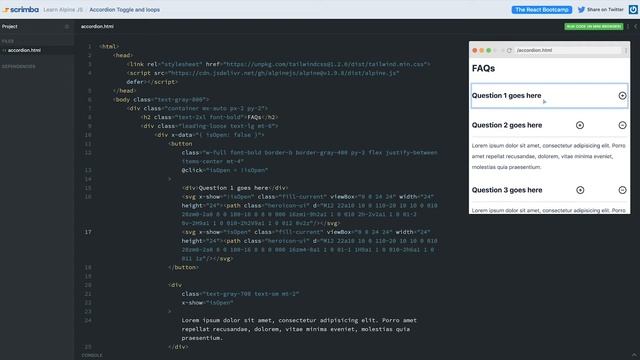Screen dimensions: 640x360
Task: Open The React Bootcamp button
Action: coord(542,10)
